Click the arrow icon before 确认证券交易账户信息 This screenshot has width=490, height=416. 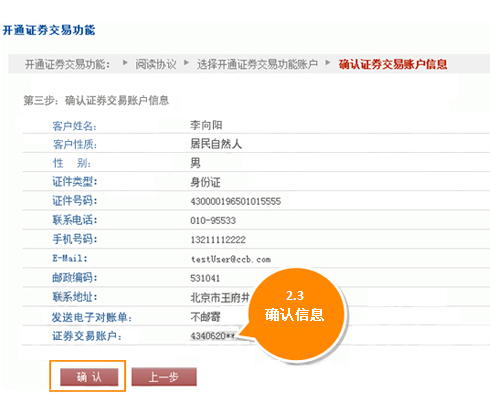(x=328, y=62)
